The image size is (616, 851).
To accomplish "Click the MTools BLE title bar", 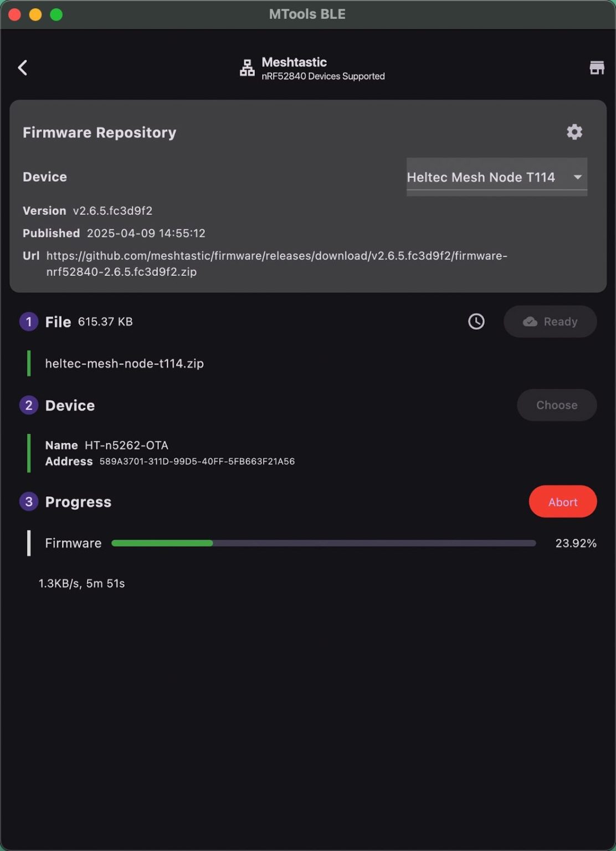I will (308, 14).
